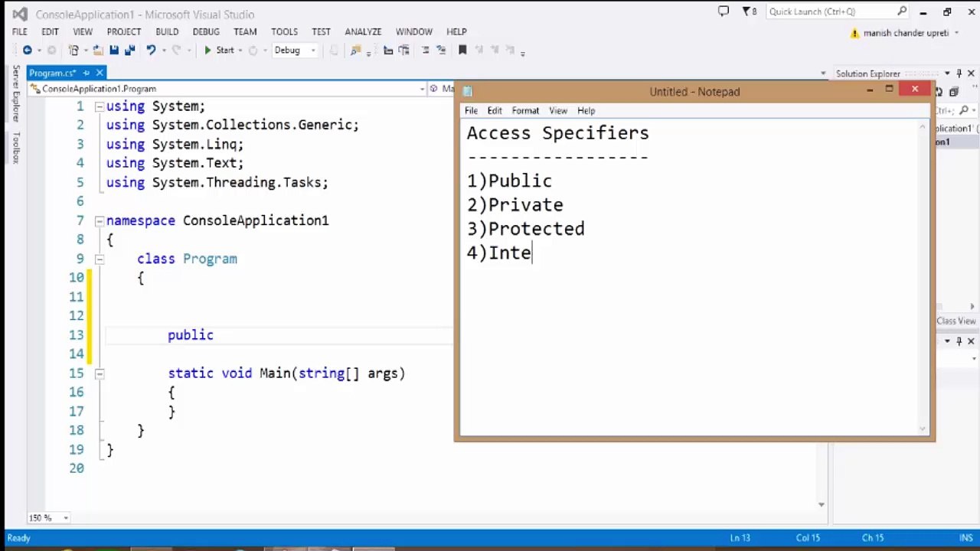The image size is (980, 551).
Task: Open the TEAM menu
Action: [245, 32]
